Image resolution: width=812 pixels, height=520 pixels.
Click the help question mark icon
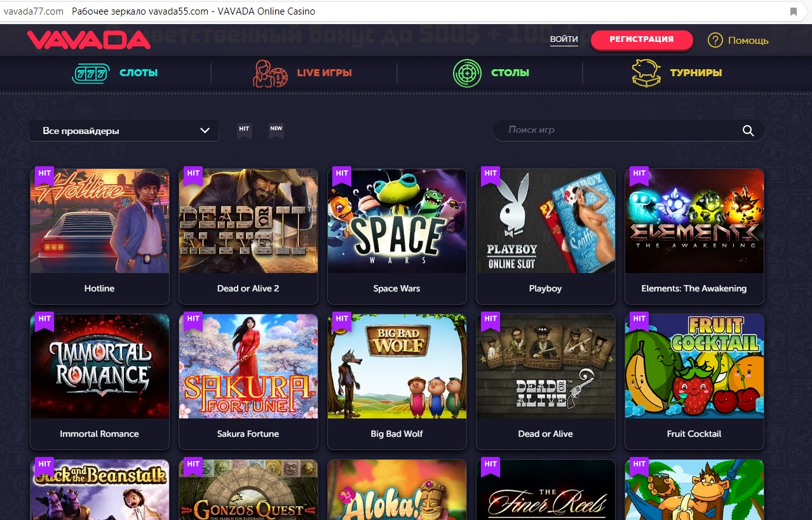tap(715, 40)
